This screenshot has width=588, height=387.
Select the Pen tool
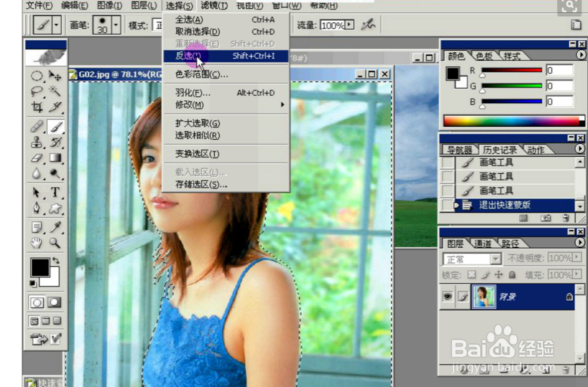pos(36,208)
